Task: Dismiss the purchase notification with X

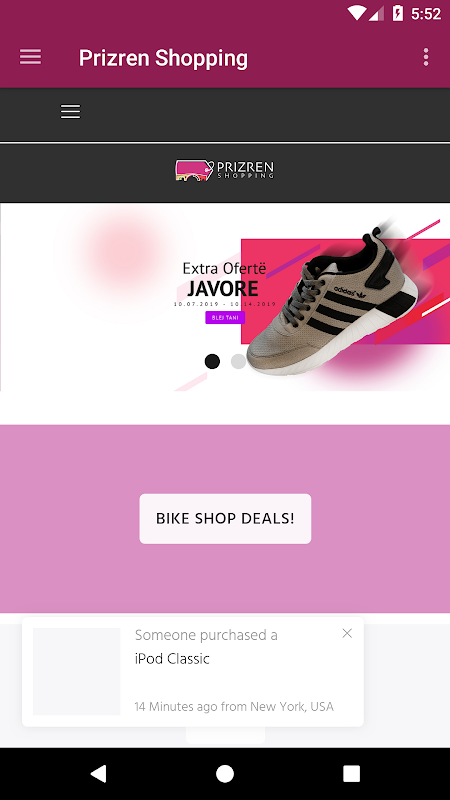Action: pyautogui.click(x=347, y=633)
